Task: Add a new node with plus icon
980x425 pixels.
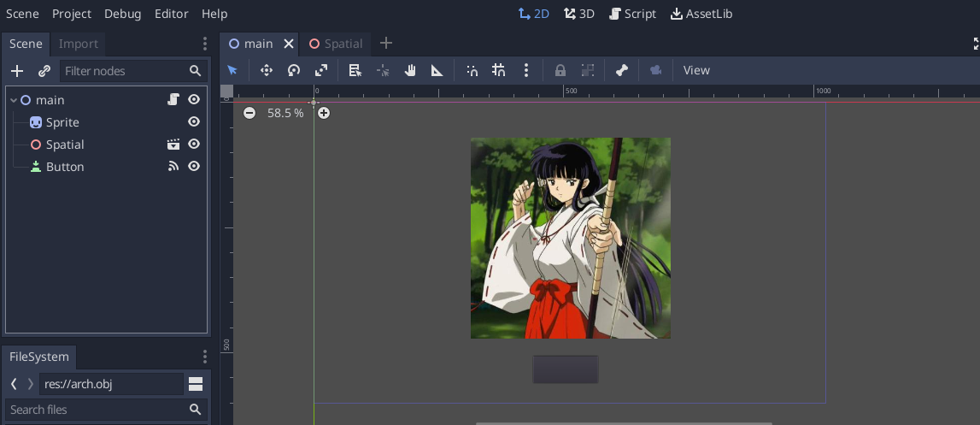Action: (17, 71)
